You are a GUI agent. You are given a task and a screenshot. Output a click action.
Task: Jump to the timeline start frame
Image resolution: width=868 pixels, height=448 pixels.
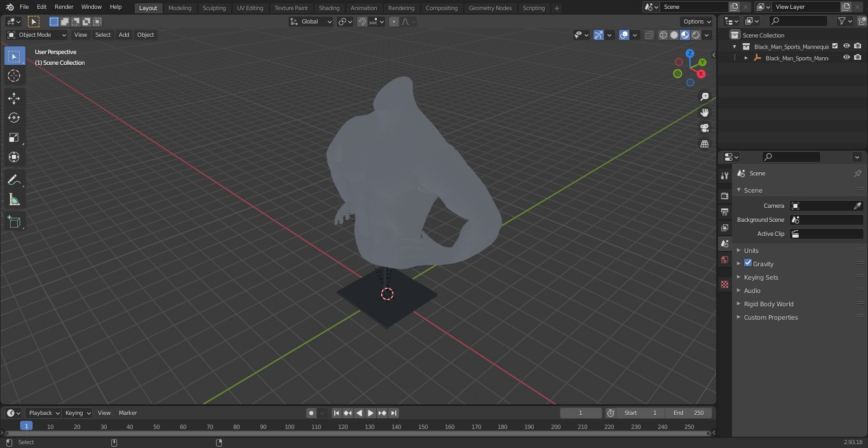(337, 413)
